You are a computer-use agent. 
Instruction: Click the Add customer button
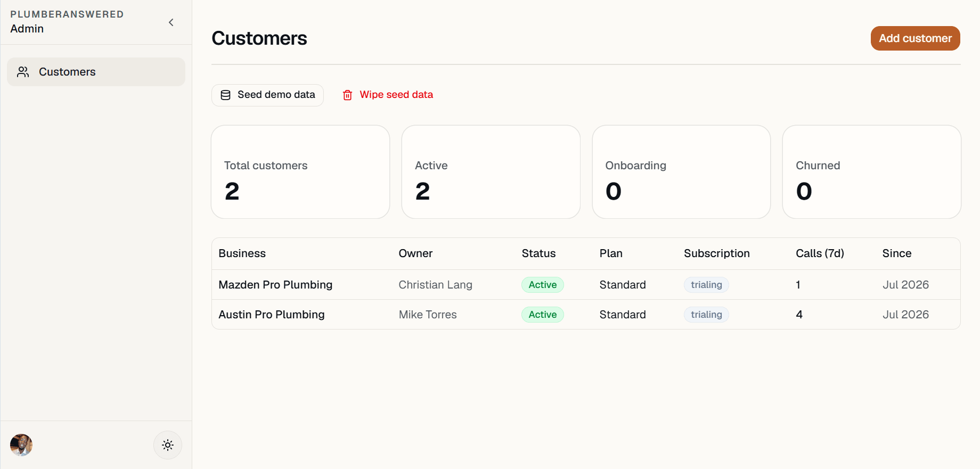point(915,38)
